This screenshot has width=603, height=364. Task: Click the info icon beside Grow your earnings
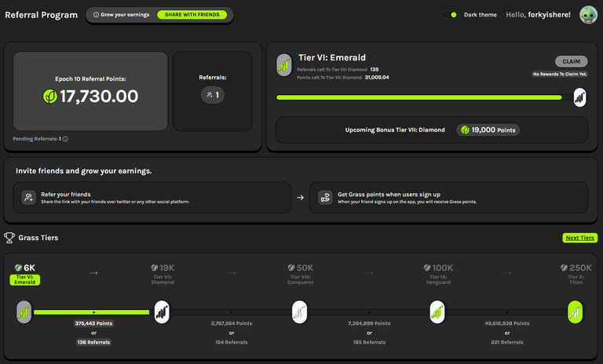96,15
